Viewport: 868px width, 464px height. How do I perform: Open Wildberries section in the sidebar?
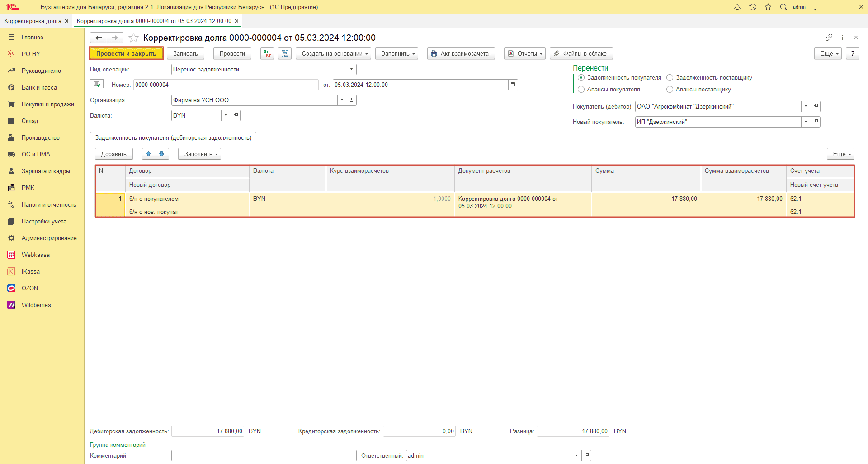[x=36, y=305]
